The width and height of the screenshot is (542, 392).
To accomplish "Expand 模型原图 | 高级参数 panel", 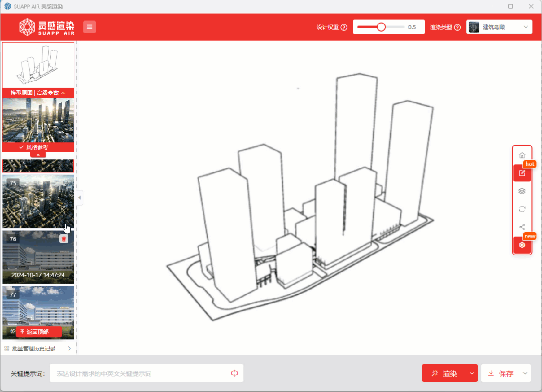I will [38, 93].
